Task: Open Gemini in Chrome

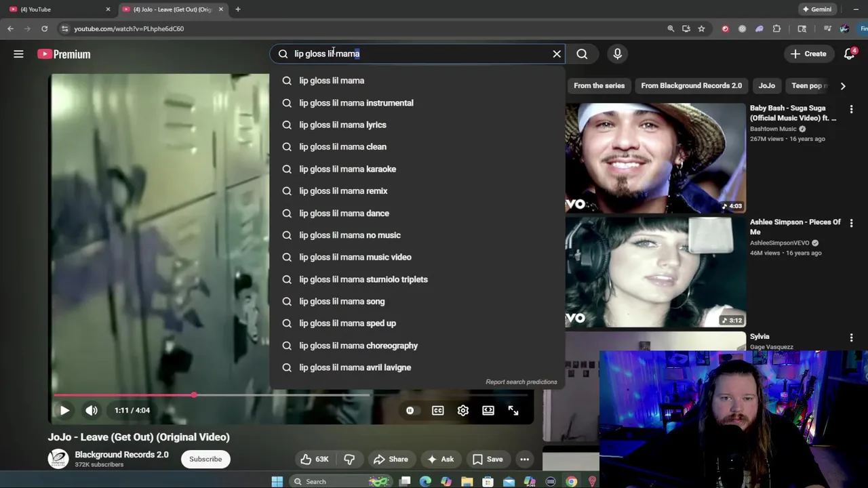Action: [816, 9]
